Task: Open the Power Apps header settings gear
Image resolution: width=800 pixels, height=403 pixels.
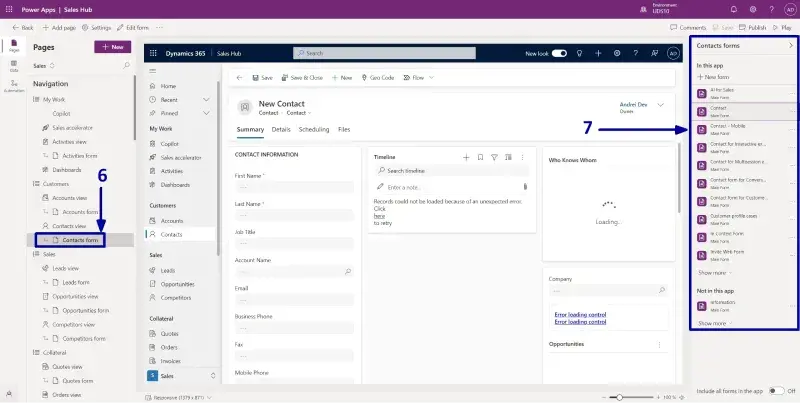Action: click(x=753, y=10)
